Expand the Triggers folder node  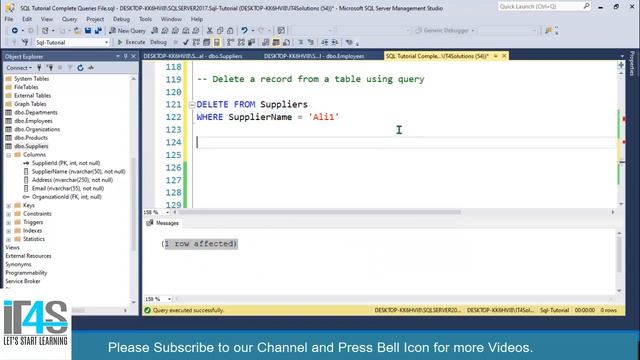point(9,223)
